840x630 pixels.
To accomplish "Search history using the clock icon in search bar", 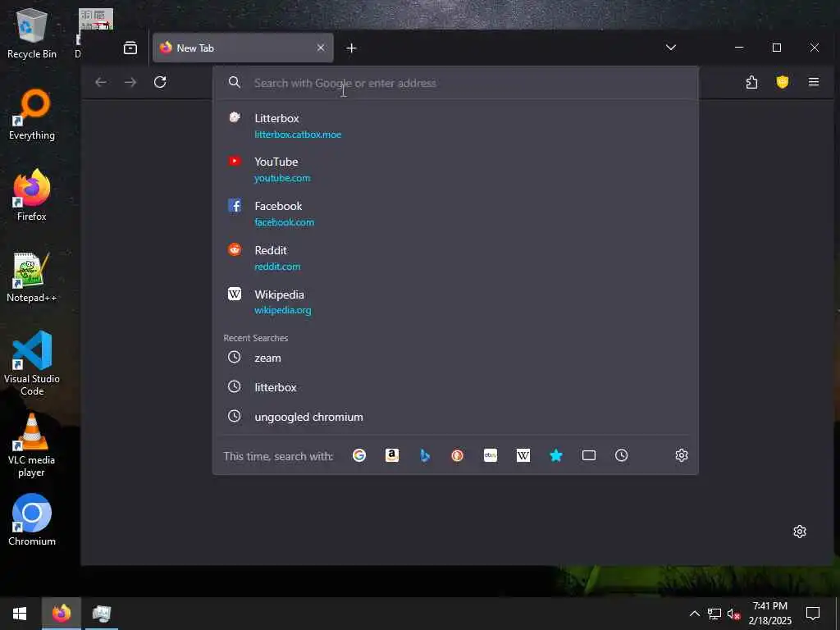I will click(x=622, y=455).
